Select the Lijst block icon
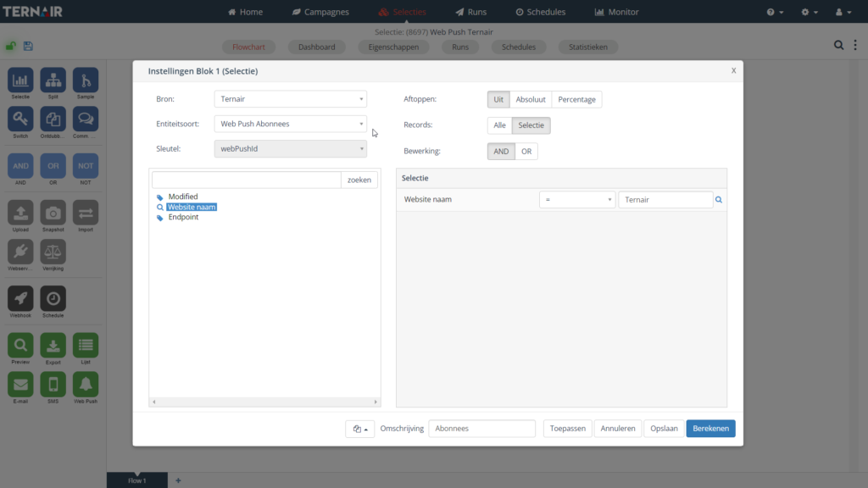Screen dimensions: 868x488 click(86, 346)
